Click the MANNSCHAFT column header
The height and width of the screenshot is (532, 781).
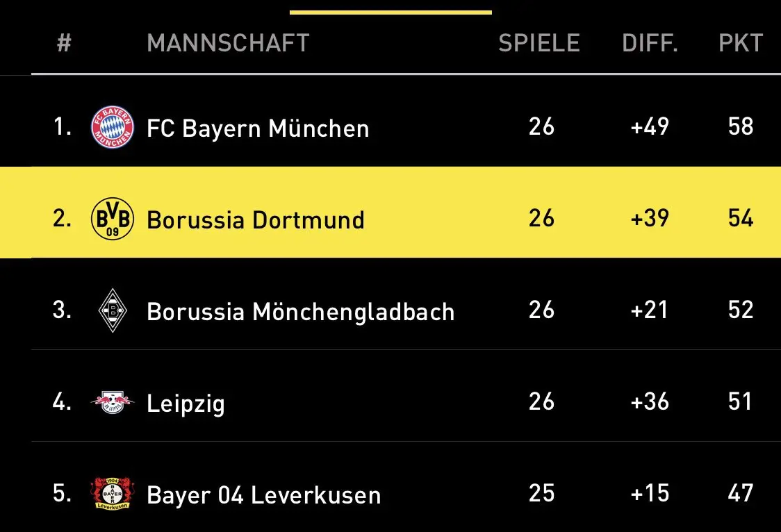click(228, 43)
